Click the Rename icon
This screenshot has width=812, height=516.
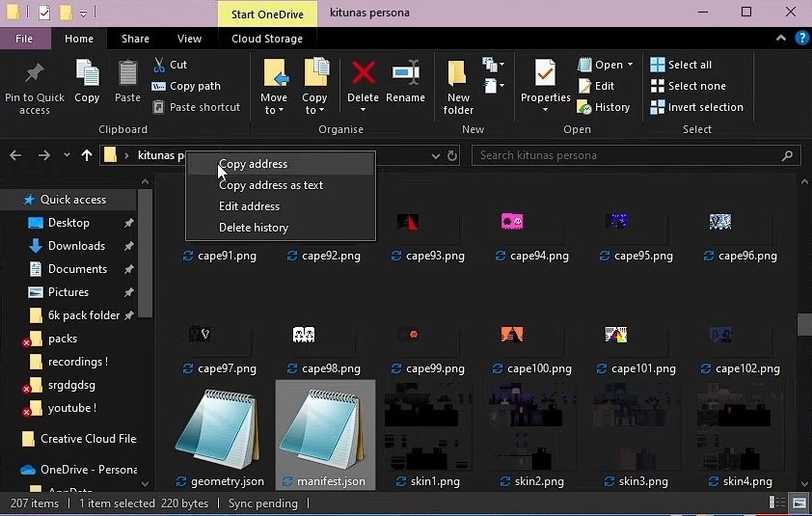tap(405, 72)
